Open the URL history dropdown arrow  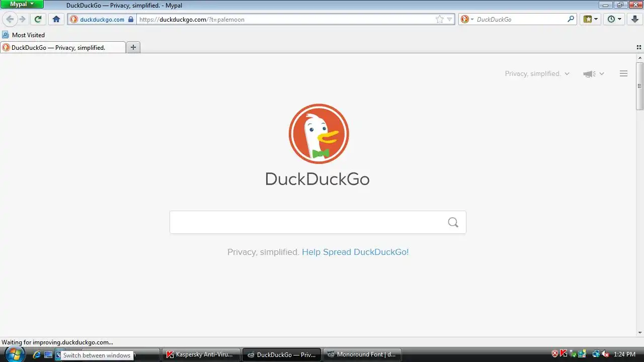(450, 19)
